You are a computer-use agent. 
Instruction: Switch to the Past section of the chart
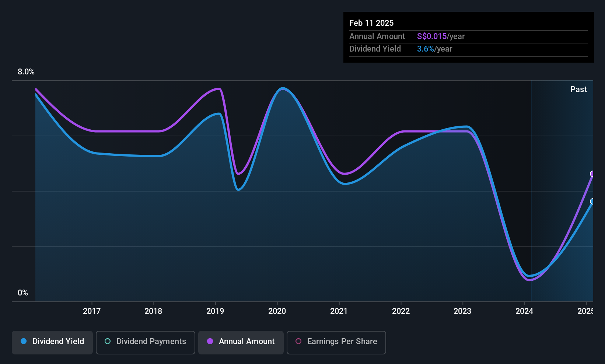point(578,89)
